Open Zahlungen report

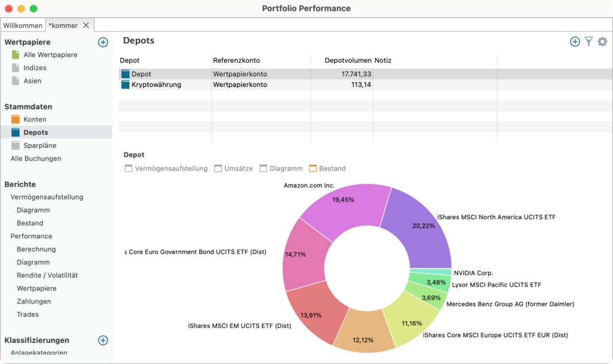tap(34, 301)
